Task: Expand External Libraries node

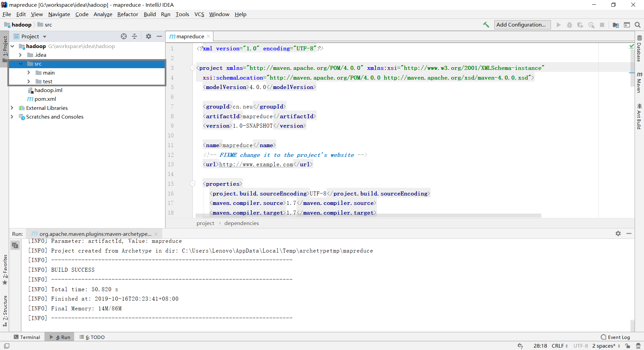Action: coord(12,108)
